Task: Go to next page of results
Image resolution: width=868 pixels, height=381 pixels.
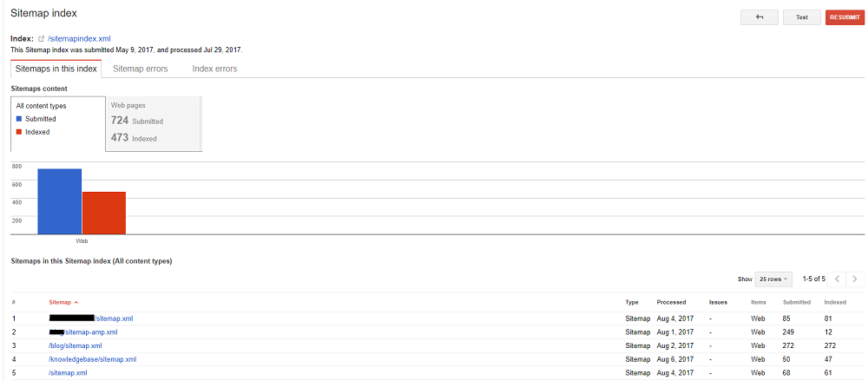Action: click(856, 279)
